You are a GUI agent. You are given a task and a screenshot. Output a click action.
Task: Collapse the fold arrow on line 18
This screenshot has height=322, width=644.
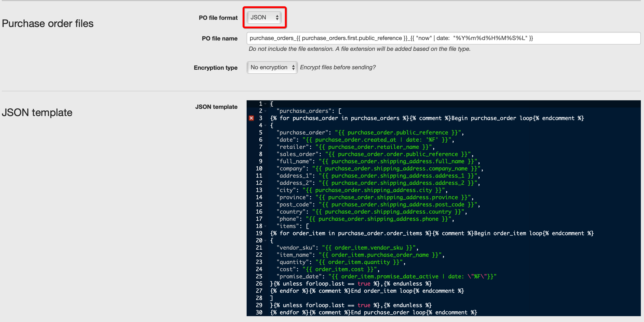pyautogui.click(x=265, y=226)
